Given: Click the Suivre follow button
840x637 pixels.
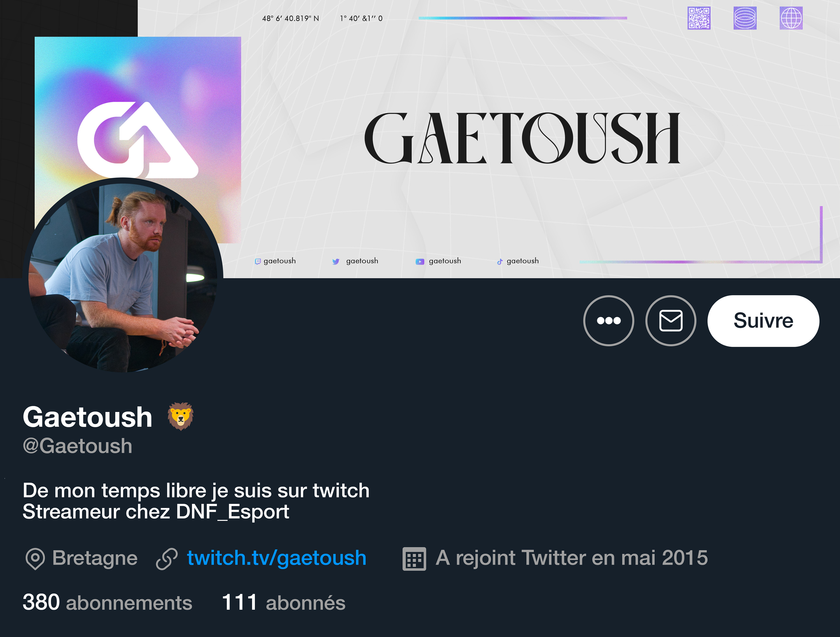Looking at the screenshot, I should (x=763, y=321).
